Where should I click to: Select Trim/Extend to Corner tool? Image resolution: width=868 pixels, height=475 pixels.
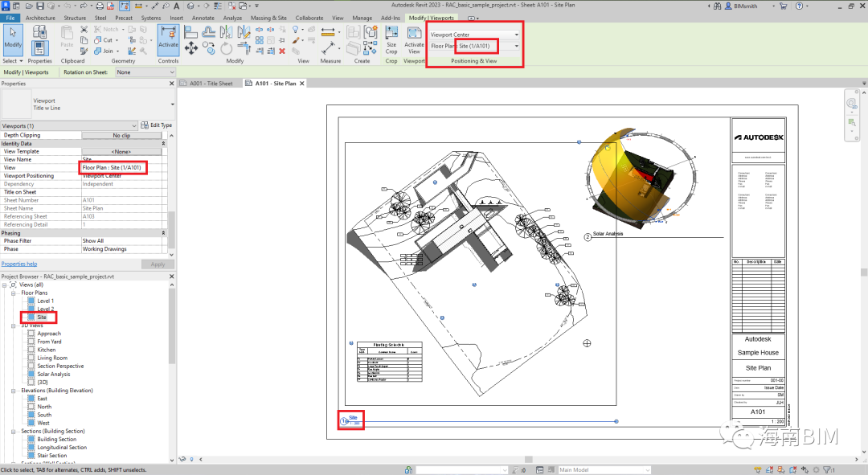(244, 49)
